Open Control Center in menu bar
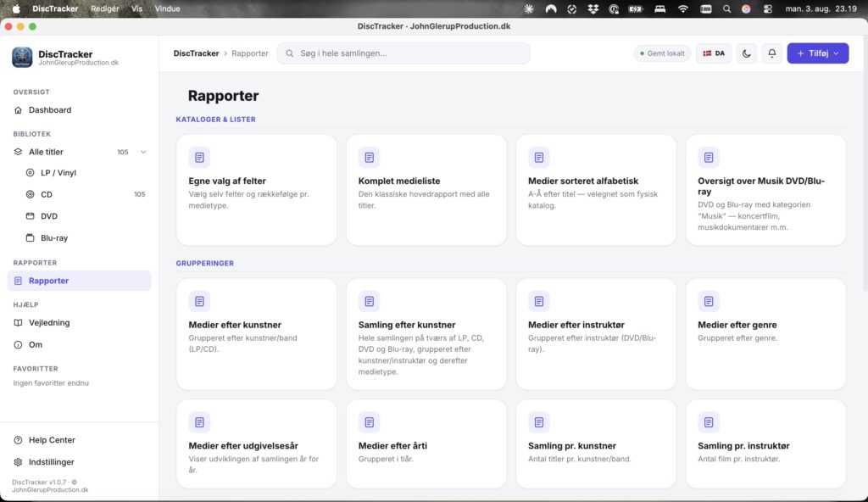The height and width of the screenshot is (502, 868). click(x=767, y=8)
